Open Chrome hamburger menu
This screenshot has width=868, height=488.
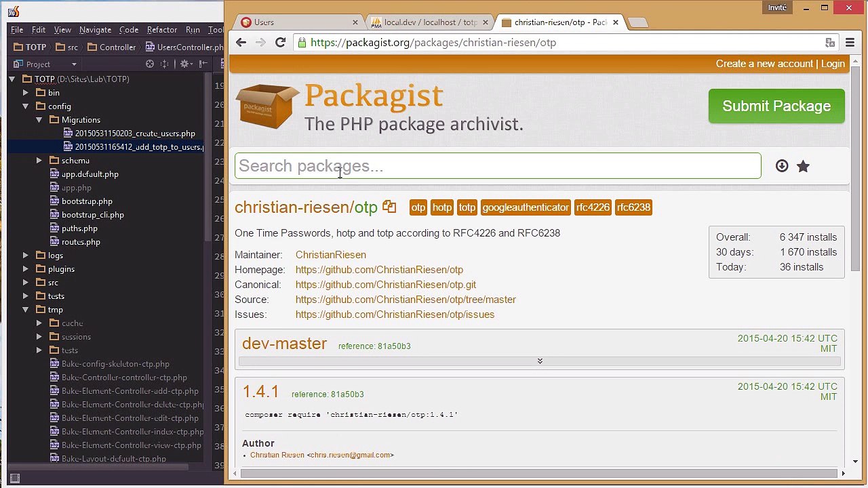tap(850, 43)
